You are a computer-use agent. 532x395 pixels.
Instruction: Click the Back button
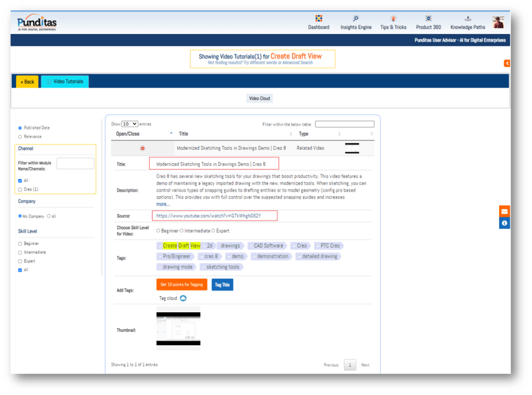[27, 82]
